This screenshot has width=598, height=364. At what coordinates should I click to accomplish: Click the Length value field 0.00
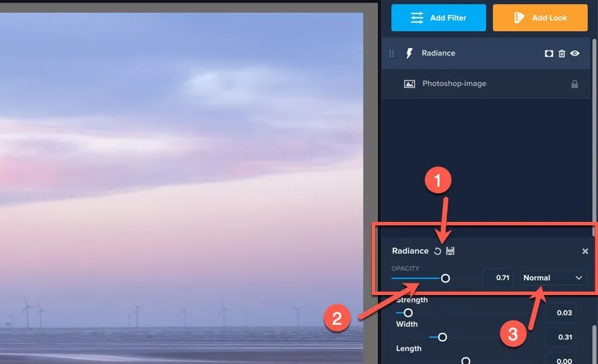(x=561, y=359)
